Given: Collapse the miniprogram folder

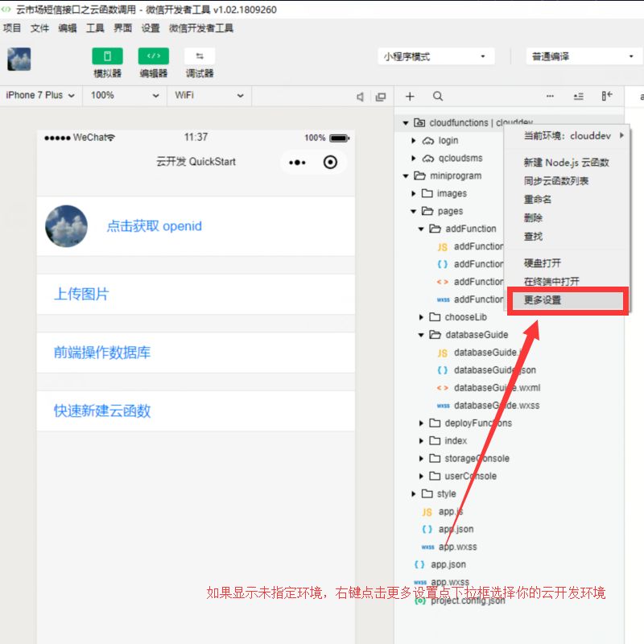Looking at the screenshot, I should 406,175.
